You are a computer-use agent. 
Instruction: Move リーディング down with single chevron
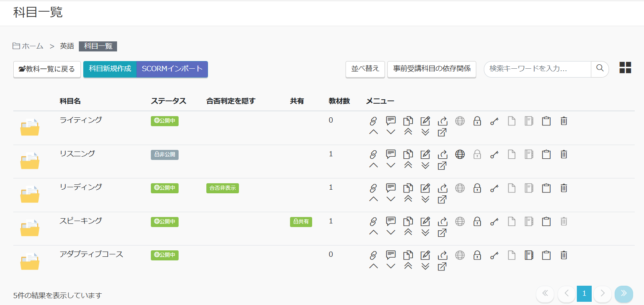(x=391, y=199)
